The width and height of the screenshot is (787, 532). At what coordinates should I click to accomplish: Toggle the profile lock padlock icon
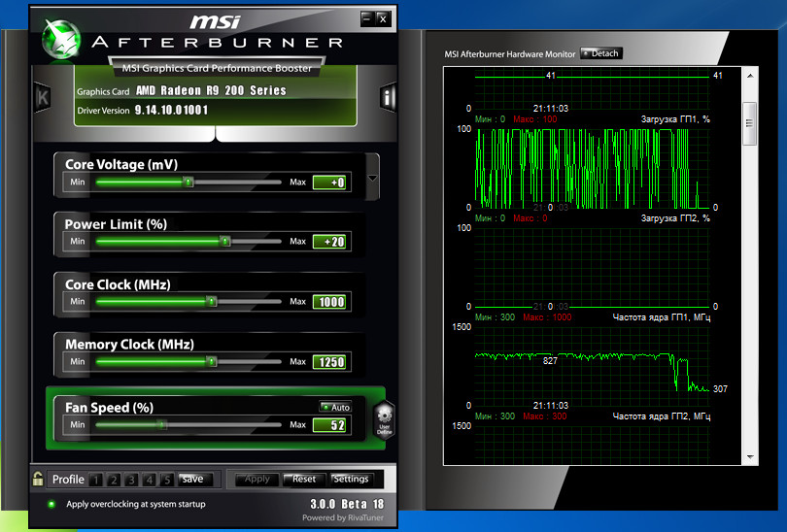pos(38,479)
